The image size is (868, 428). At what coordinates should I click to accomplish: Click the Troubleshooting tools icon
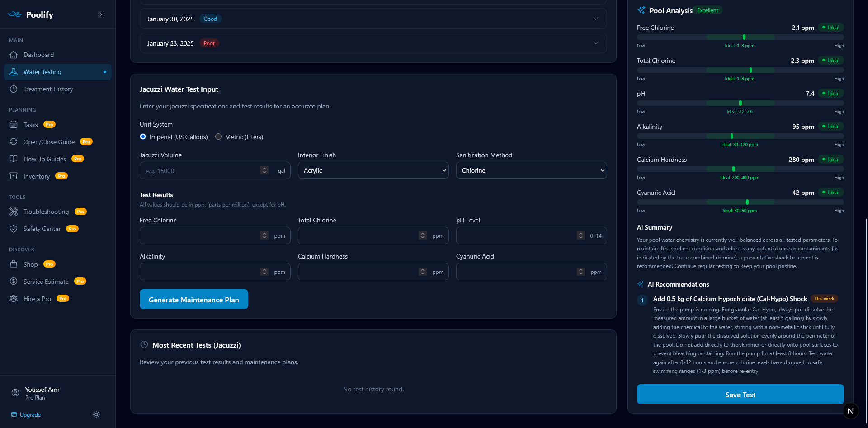(14, 212)
